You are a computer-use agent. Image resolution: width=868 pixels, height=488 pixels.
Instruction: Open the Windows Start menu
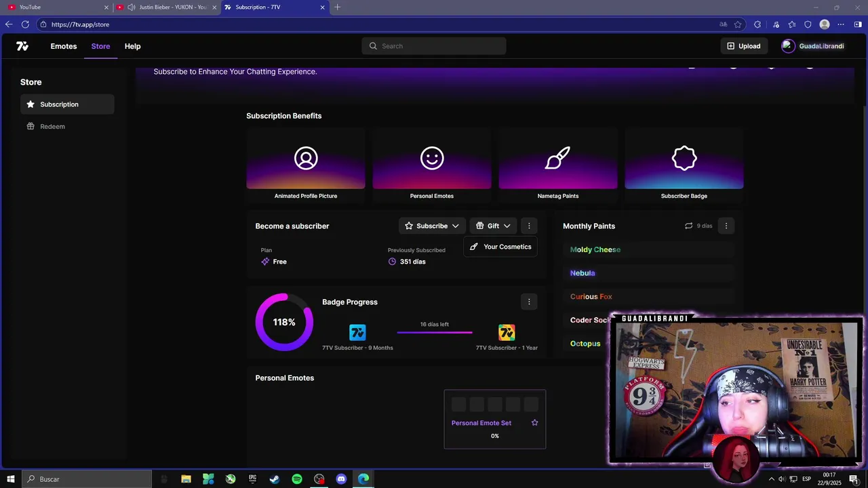[x=10, y=479]
